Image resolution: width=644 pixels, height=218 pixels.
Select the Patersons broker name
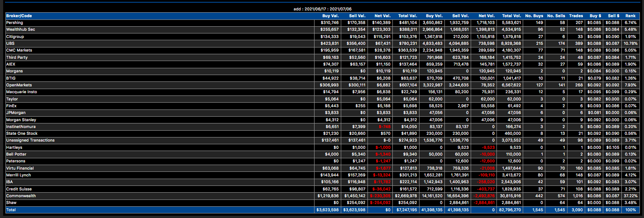pos(15,161)
